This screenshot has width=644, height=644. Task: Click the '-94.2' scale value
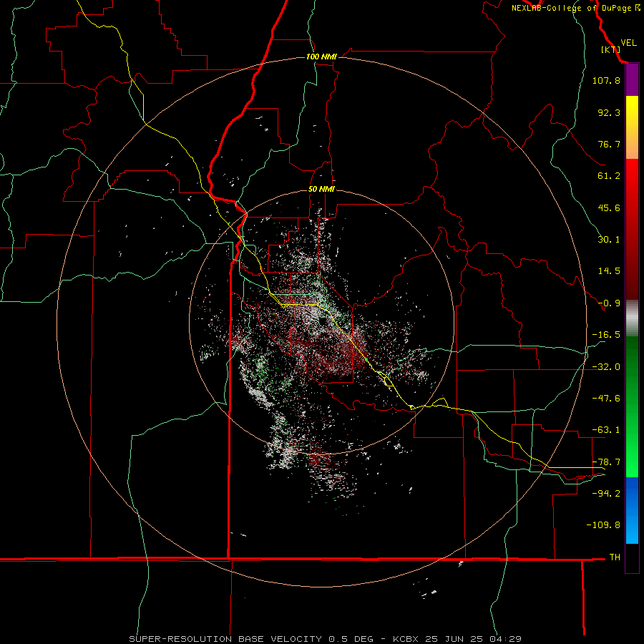[606, 493]
